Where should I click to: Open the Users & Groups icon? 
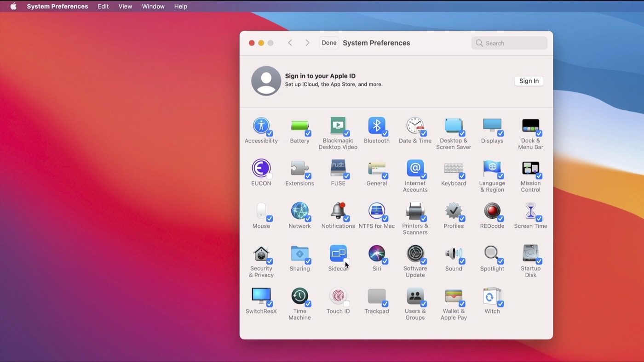[415, 296]
